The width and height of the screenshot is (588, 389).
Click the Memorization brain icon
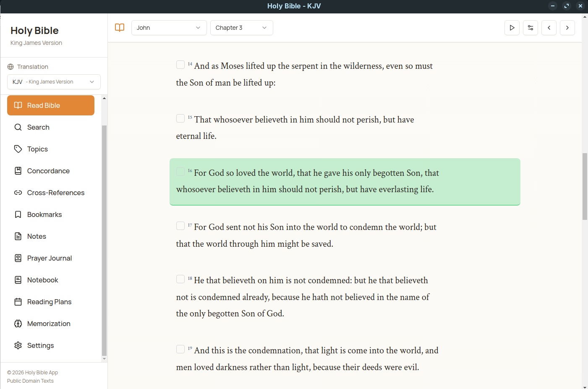coord(18,324)
